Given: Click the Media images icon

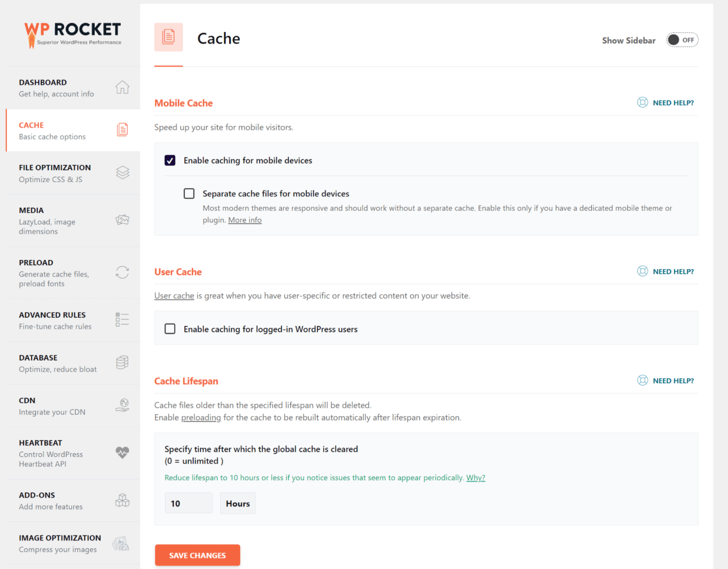Looking at the screenshot, I should 122,220.
